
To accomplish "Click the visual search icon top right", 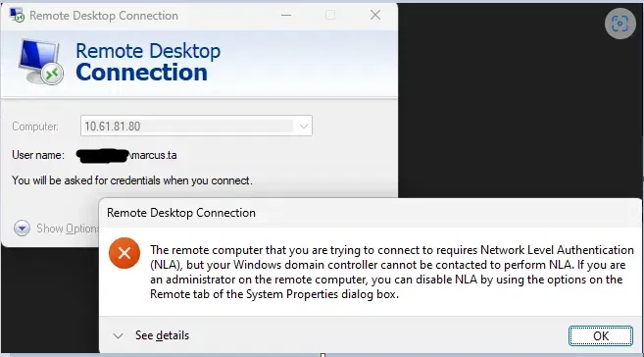I will click(x=619, y=24).
